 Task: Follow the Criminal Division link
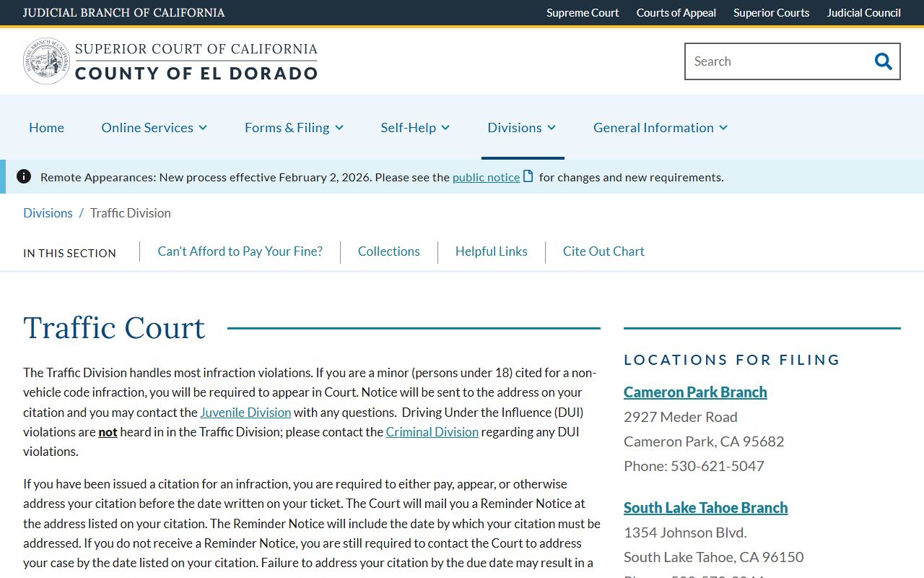click(x=432, y=431)
